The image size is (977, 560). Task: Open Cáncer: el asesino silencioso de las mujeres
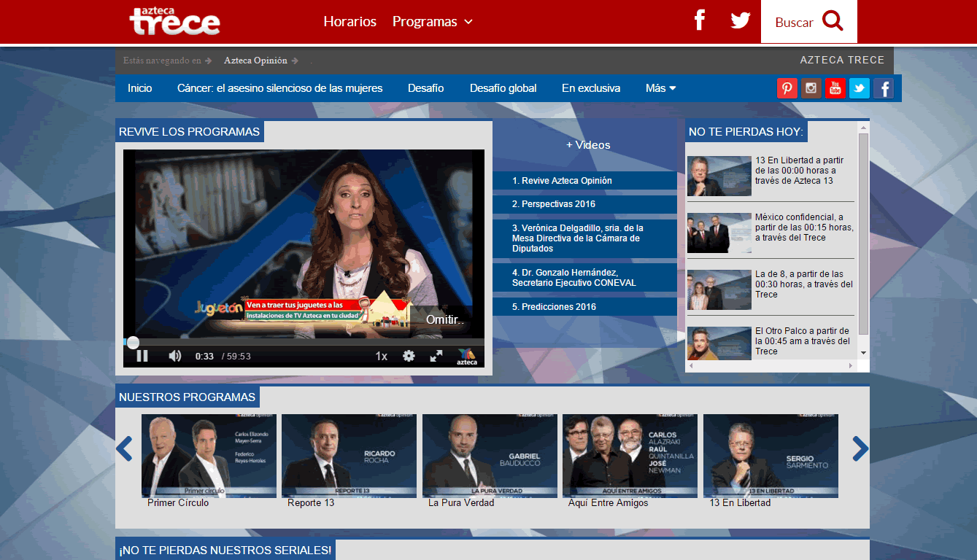pos(280,88)
